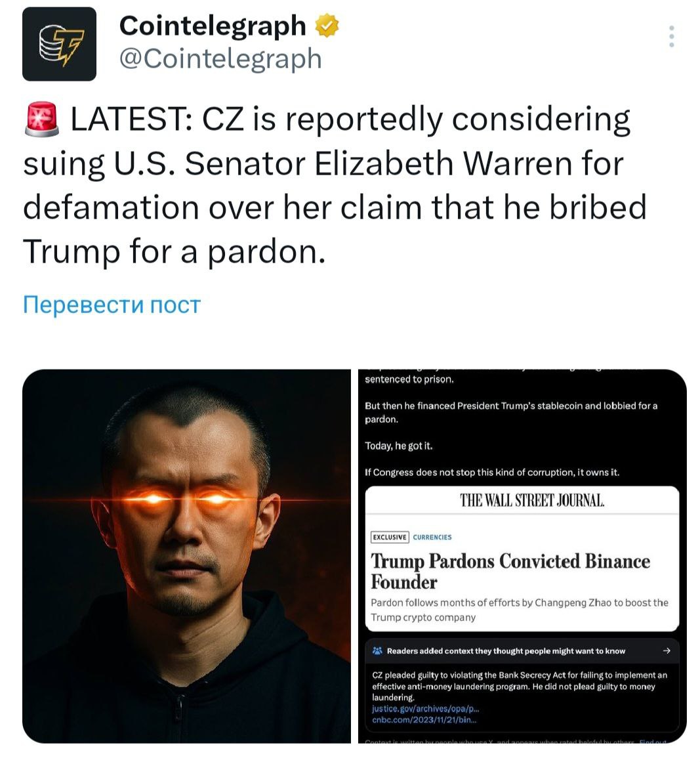
Task: Open the Cointelegraph profile avatar
Action: (59, 44)
